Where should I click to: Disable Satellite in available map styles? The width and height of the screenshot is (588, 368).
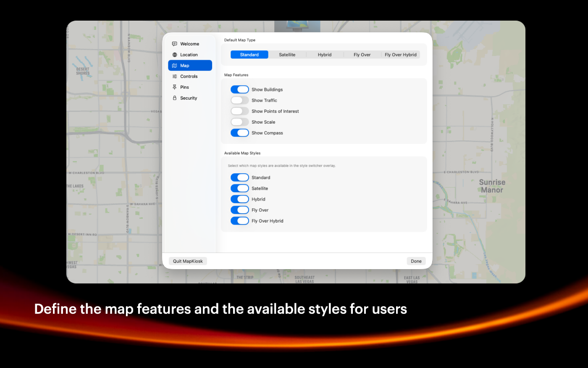(240, 188)
